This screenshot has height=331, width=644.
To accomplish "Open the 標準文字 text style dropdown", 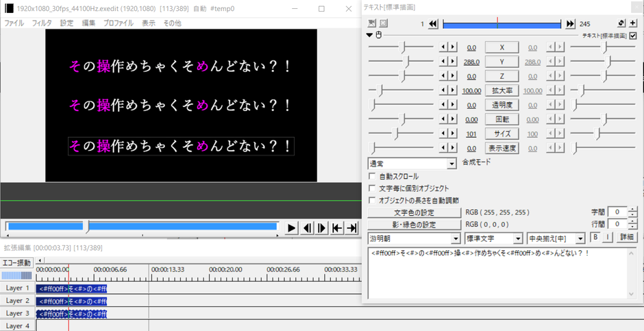I will point(493,238).
